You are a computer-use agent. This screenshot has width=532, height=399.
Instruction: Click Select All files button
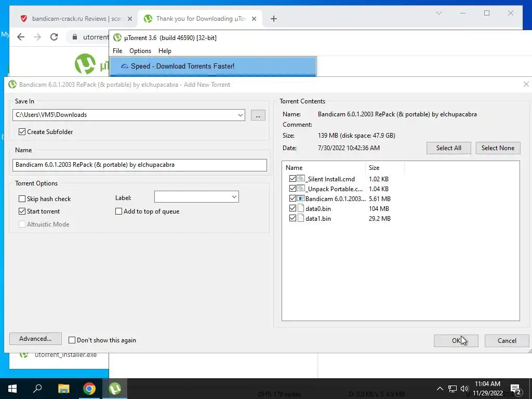click(448, 148)
